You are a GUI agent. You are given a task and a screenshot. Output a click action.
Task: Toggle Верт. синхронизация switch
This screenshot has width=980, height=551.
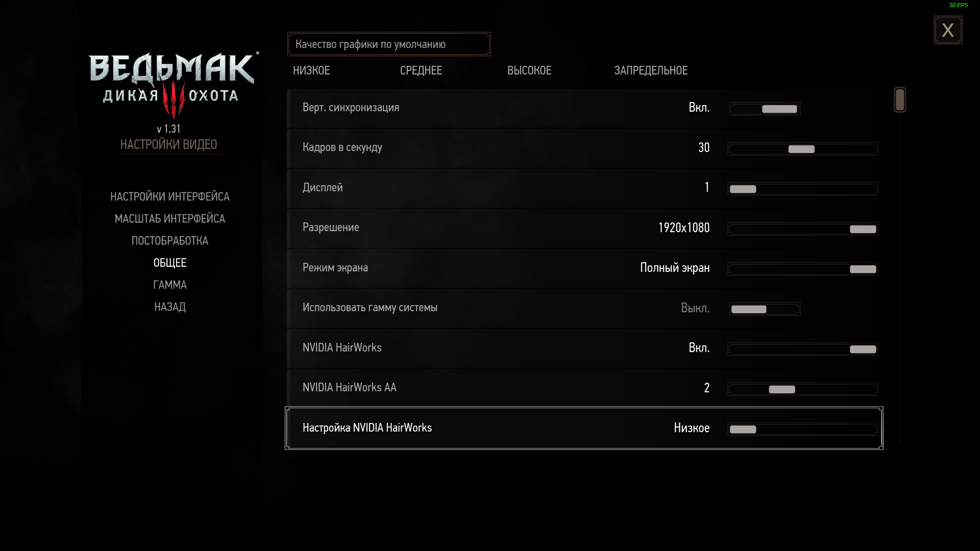tap(765, 109)
